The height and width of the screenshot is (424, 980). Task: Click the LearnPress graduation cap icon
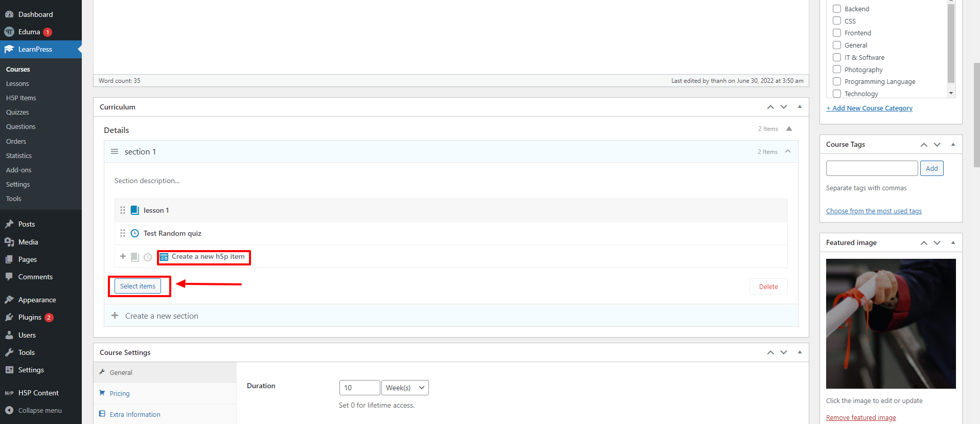point(9,49)
